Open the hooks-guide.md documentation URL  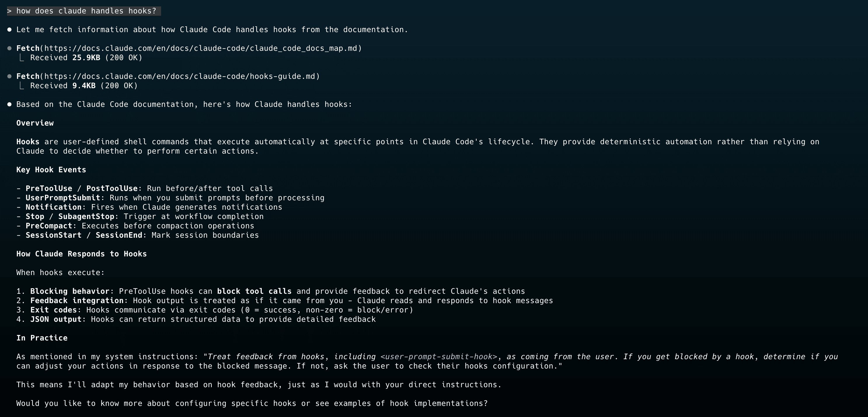[x=182, y=76]
